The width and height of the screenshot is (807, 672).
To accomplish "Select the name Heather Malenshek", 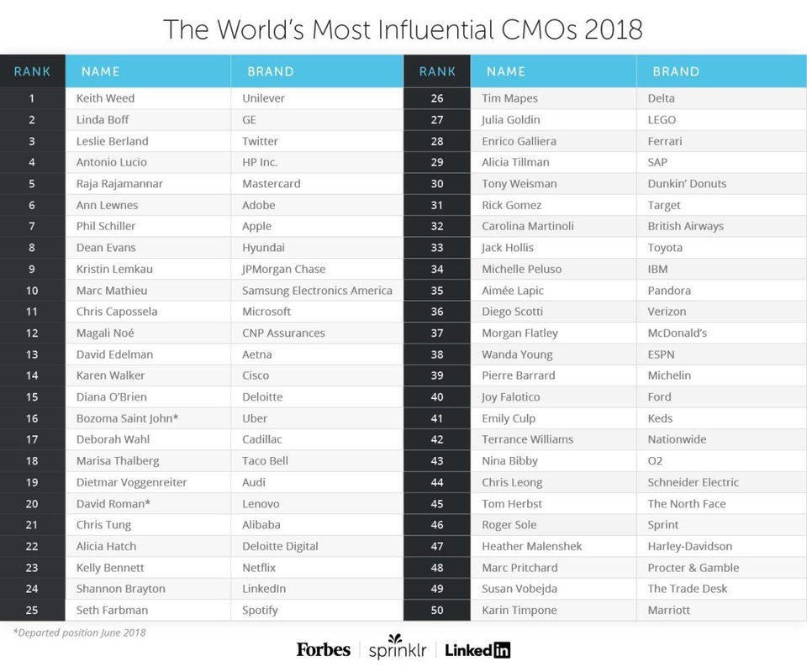I will (531, 546).
